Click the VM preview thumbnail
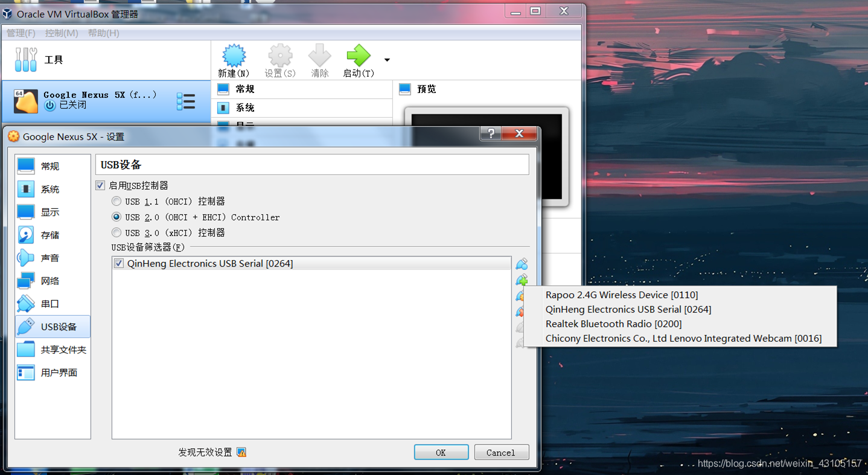The width and height of the screenshot is (868, 475). pos(487,157)
